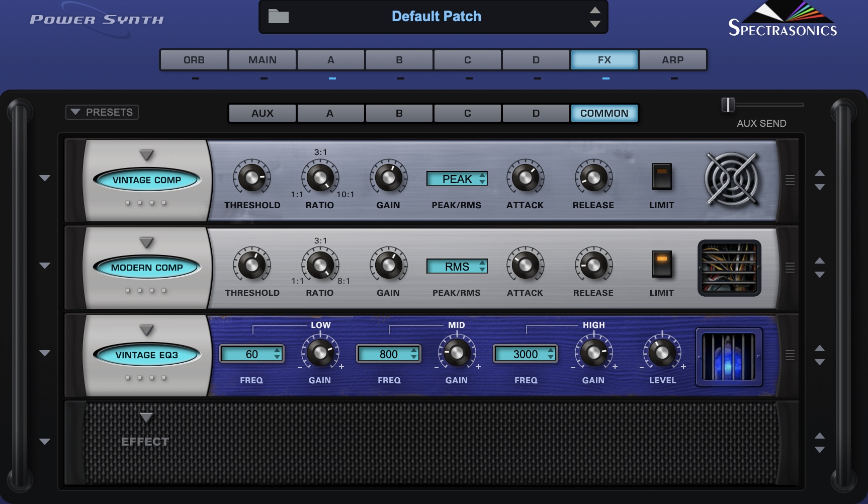Open layer A page in top tab row
This screenshot has width=868, height=504.
click(x=331, y=60)
